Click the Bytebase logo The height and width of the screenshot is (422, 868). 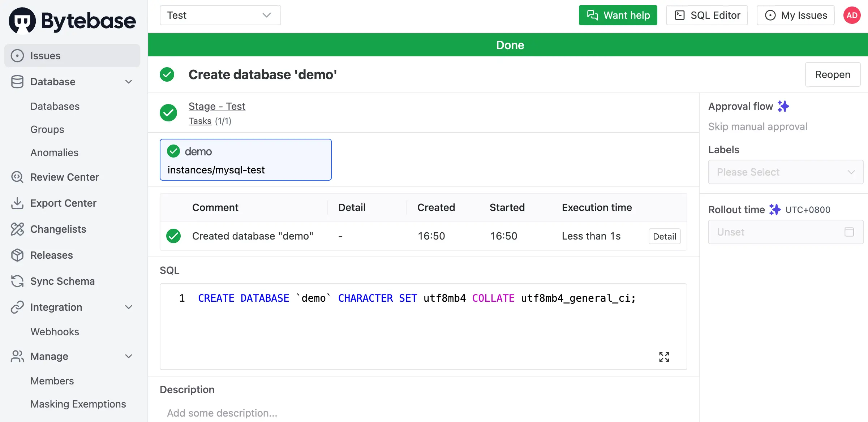[72, 21]
